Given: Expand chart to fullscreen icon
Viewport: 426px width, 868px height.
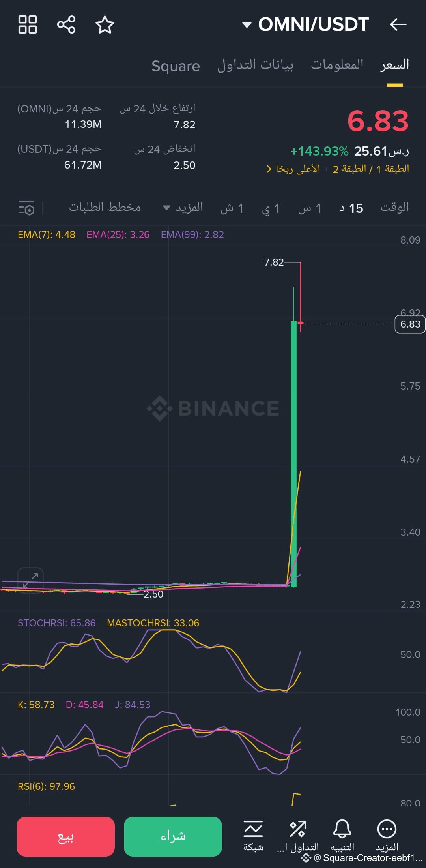Looking at the screenshot, I should tap(30, 580).
